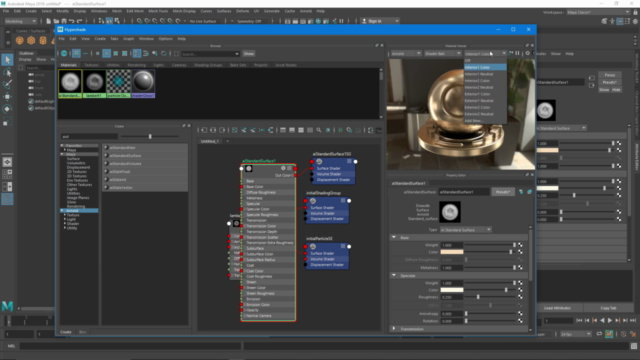
Task: Open the Shader Ball geometry dropdown
Action: (x=443, y=53)
